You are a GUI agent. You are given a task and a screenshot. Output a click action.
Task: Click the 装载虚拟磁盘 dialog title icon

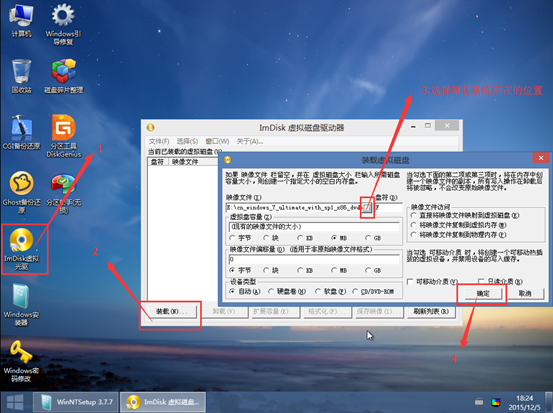(x=228, y=160)
